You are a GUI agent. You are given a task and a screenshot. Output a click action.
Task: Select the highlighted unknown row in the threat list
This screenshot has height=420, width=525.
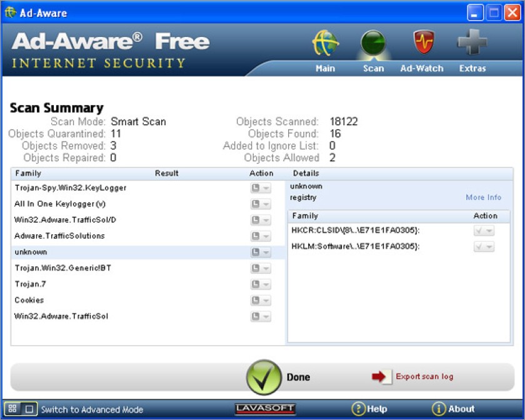coord(147,252)
